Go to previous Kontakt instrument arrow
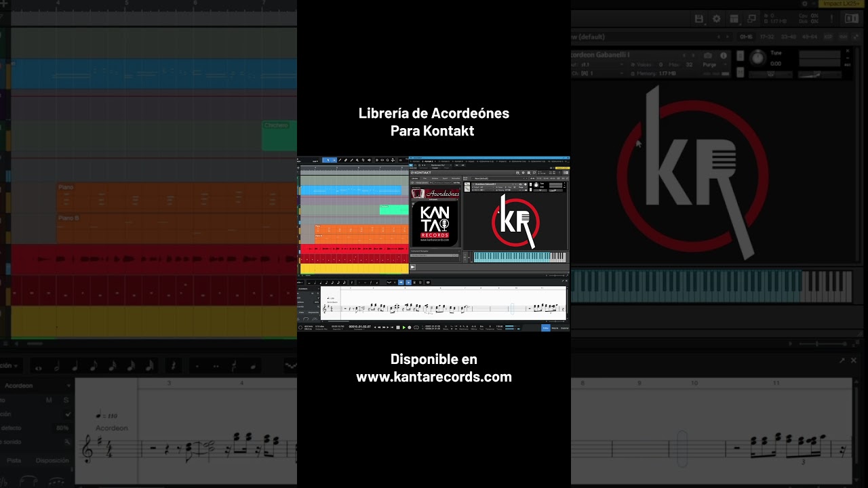868x488 pixels. click(x=684, y=56)
